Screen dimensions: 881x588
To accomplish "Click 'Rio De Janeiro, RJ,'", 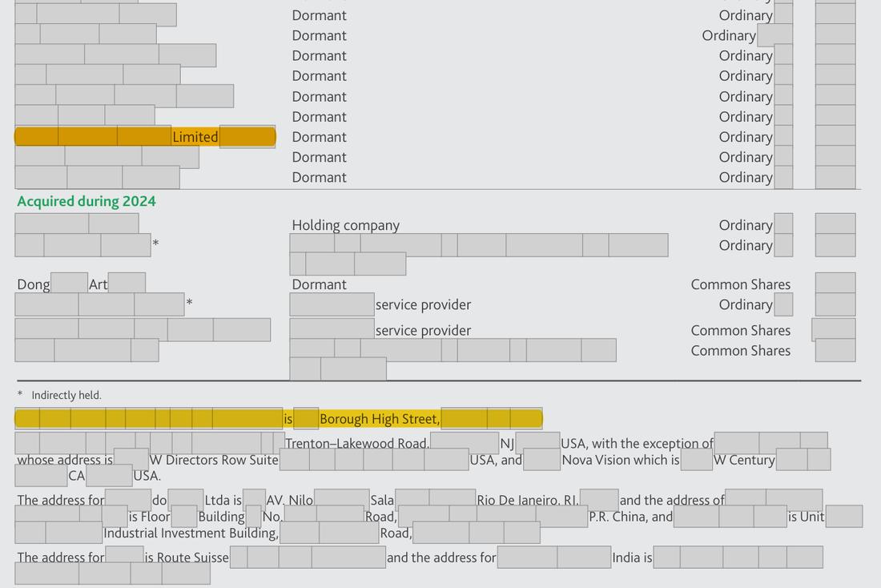I will click(528, 501).
